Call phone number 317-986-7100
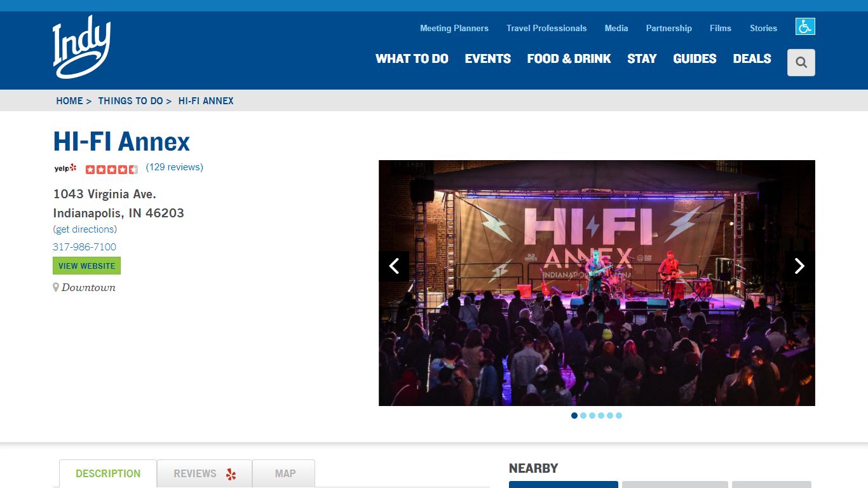Image resolution: width=868 pixels, height=488 pixels. (x=85, y=247)
